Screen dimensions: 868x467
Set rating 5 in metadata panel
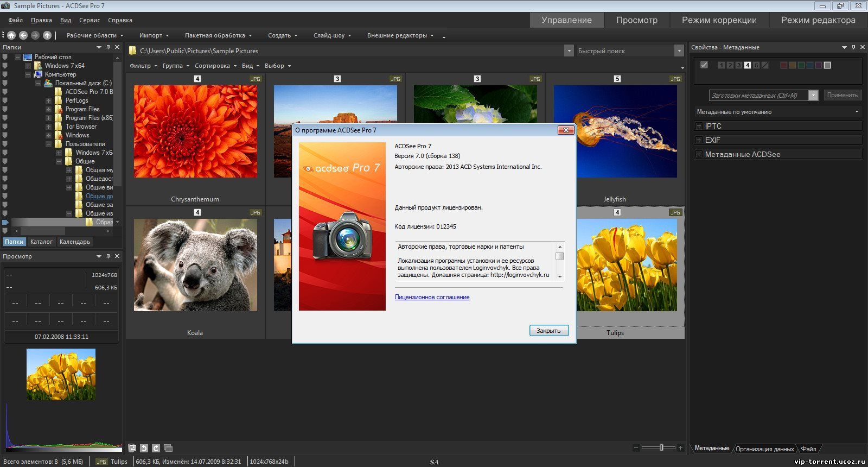coord(756,65)
